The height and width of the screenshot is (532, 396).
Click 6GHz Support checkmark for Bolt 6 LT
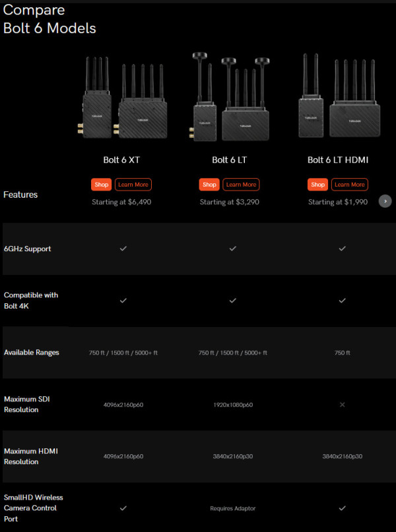(232, 249)
